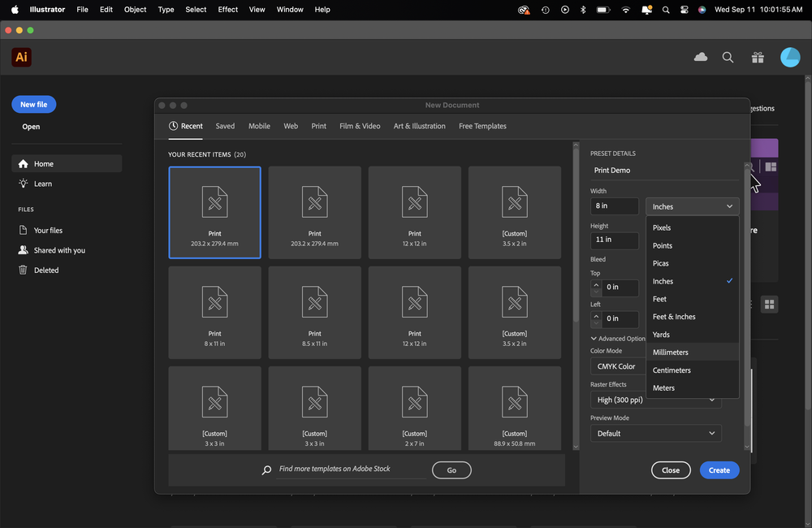Click the Your files document icon
Screen dimensions: 812x528
coord(23,230)
